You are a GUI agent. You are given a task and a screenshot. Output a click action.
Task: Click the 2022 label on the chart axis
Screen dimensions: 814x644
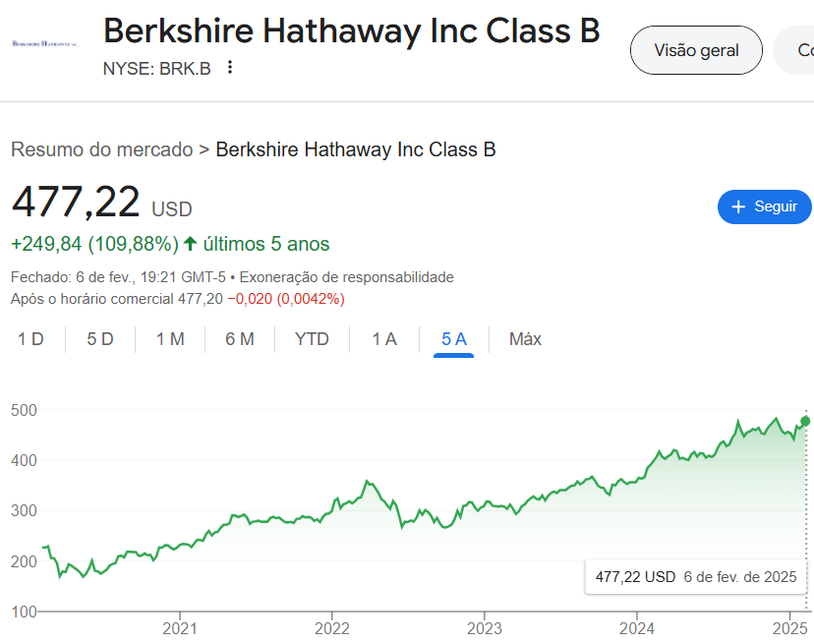point(332,627)
